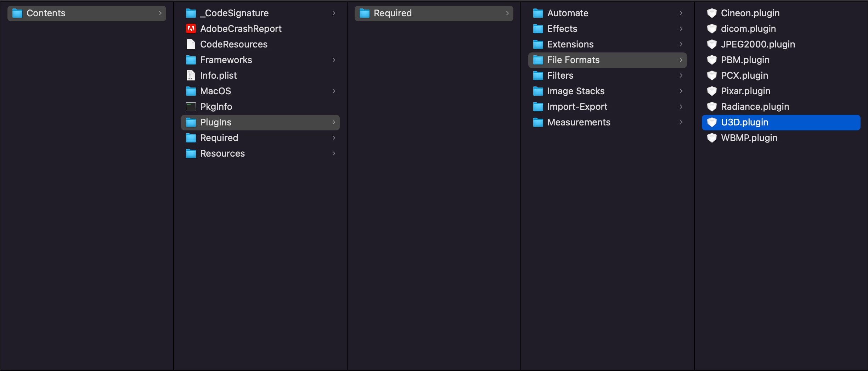Click the U3D.plugin shield icon
Image resolution: width=868 pixels, height=371 pixels.
click(712, 122)
